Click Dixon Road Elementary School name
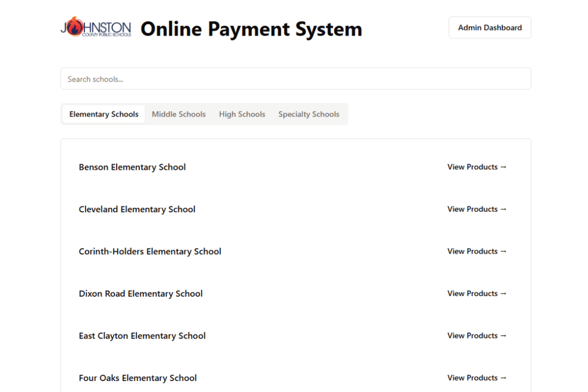Image resolution: width=588 pixels, height=392 pixels. 141,293
